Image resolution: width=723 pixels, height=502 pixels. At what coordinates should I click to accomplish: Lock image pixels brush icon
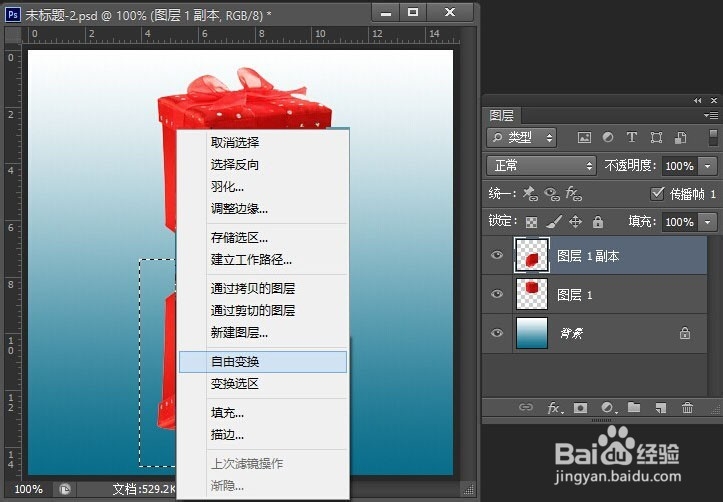tap(554, 222)
